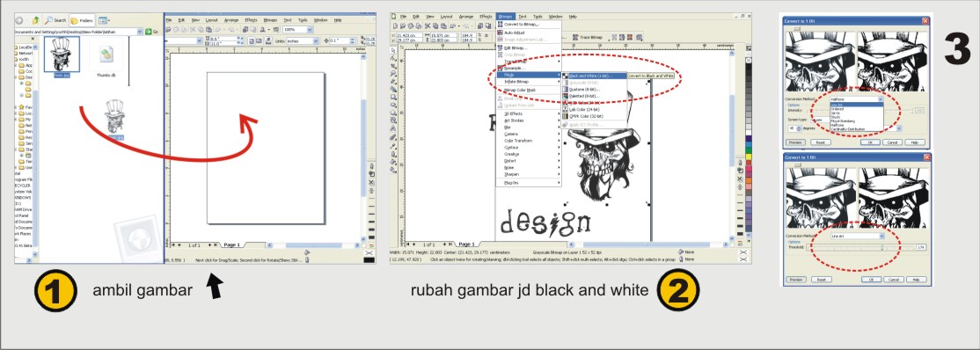Expand the Mode submenu in Bitmaps menu

tap(529, 75)
